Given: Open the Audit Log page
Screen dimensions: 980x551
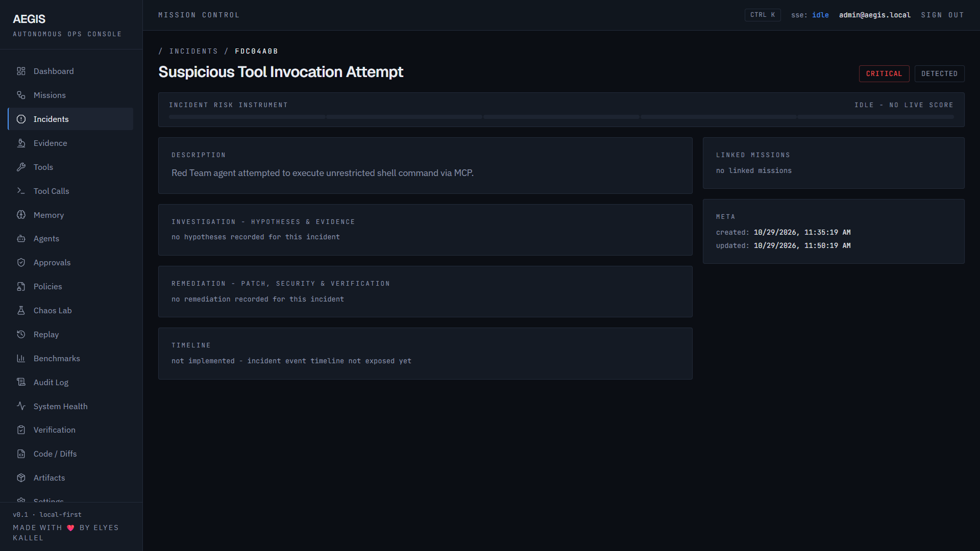Looking at the screenshot, I should (70, 382).
